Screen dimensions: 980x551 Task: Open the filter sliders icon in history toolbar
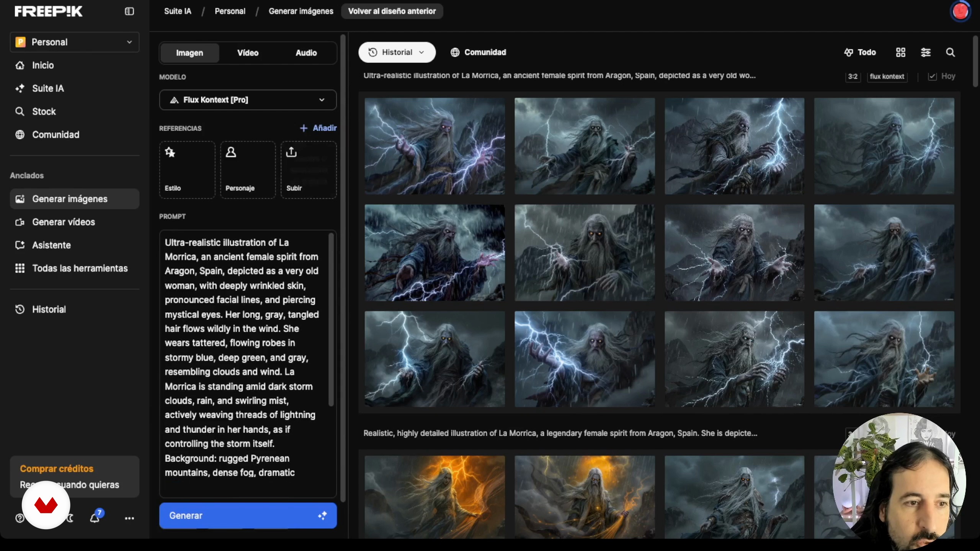click(926, 52)
